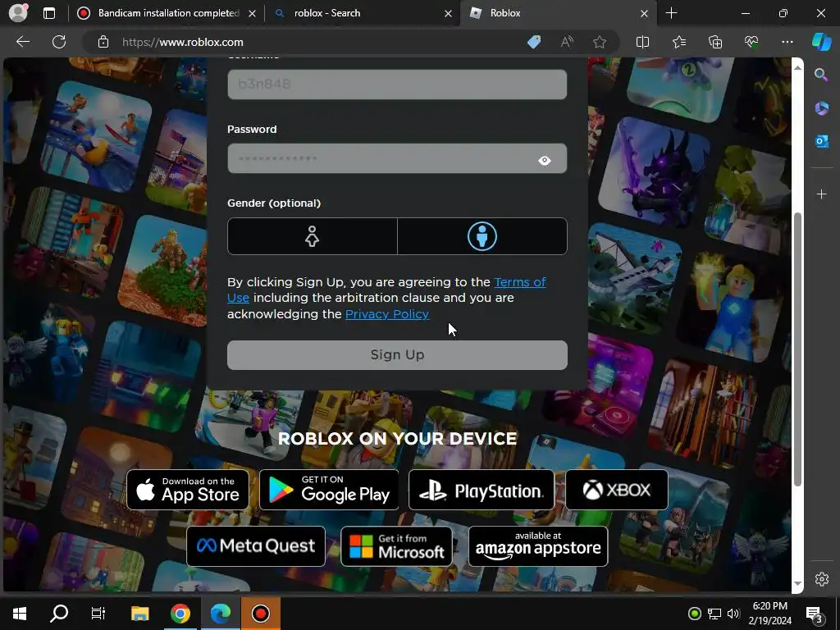Click the address bar URL
This screenshot has height=630, width=840.
pos(183,42)
